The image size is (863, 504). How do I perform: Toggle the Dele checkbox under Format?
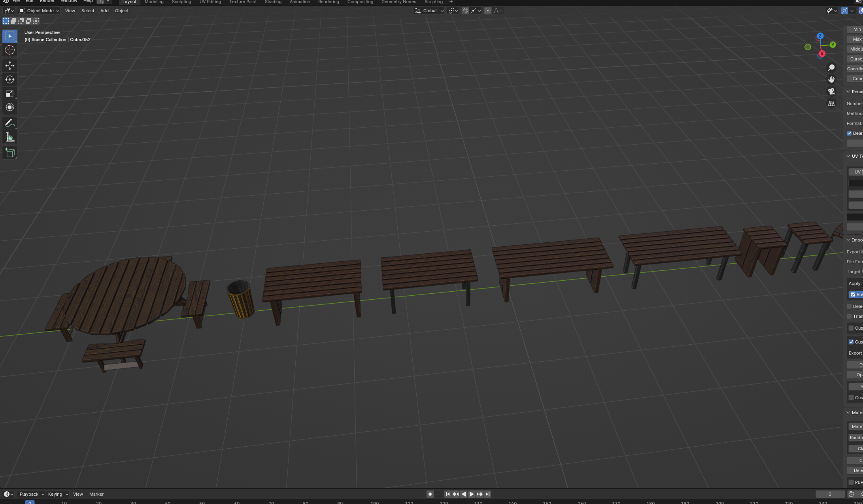pyautogui.click(x=849, y=133)
